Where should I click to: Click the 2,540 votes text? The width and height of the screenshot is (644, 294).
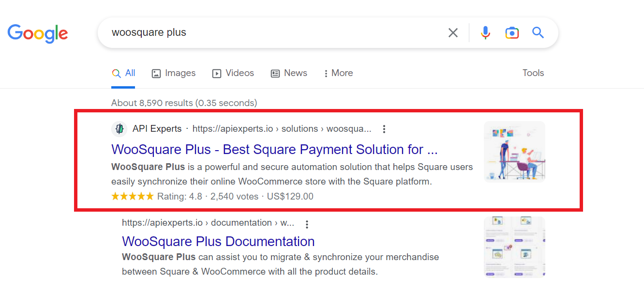point(235,197)
